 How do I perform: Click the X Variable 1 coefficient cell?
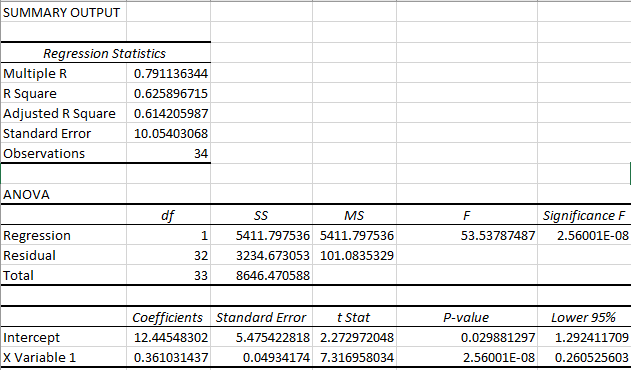click(168, 357)
